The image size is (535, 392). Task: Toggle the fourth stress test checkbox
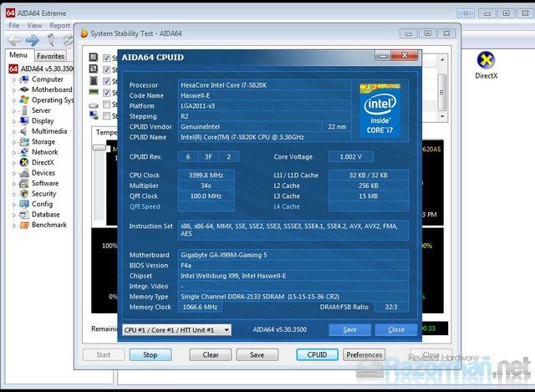coord(106,93)
